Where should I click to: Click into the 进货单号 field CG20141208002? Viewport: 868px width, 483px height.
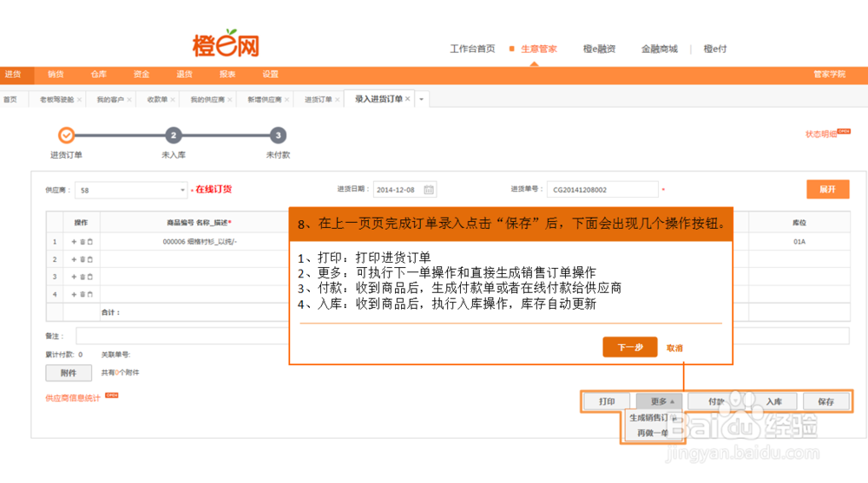602,190
